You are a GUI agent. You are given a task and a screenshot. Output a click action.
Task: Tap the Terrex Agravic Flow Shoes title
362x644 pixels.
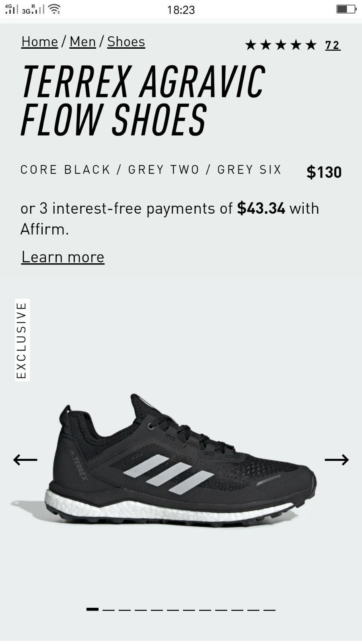(x=143, y=101)
